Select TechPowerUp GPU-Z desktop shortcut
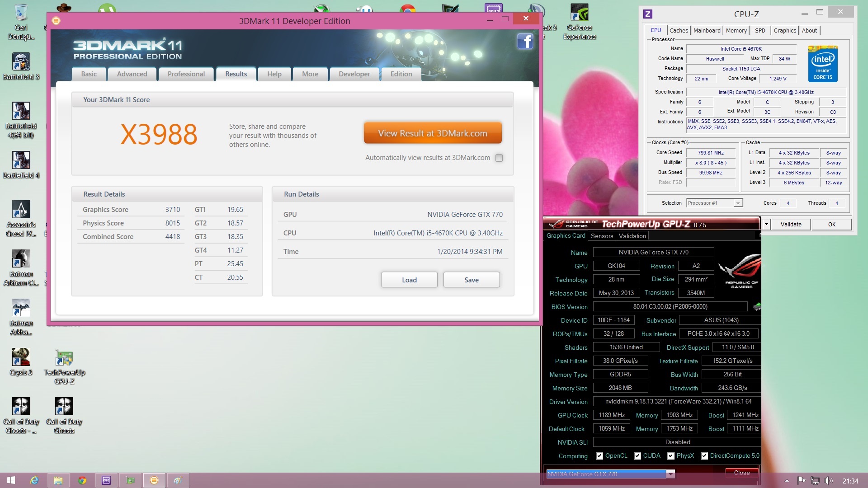The image size is (868, 488). click(x=64, y=366)
